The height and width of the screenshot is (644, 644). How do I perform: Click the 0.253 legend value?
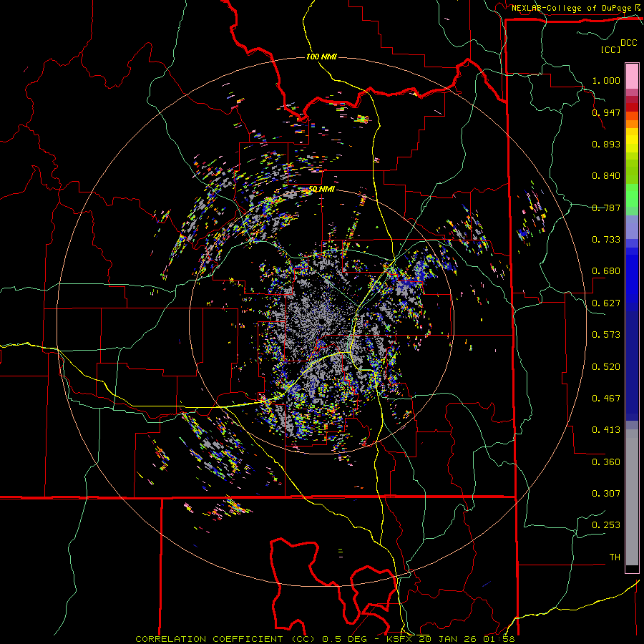coord(606,525)
